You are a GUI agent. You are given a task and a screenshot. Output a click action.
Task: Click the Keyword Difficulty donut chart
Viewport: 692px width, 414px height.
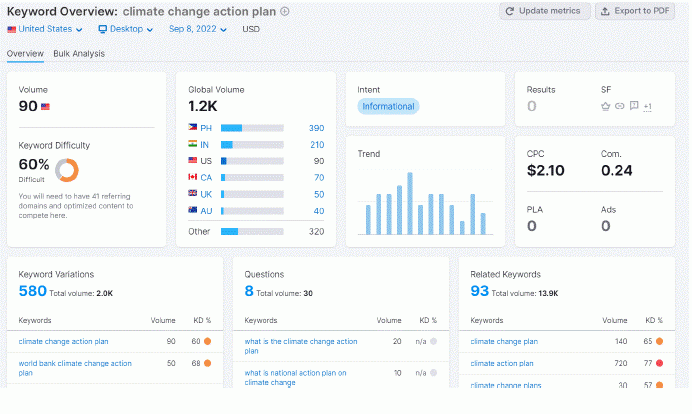(x=67, y=170)
